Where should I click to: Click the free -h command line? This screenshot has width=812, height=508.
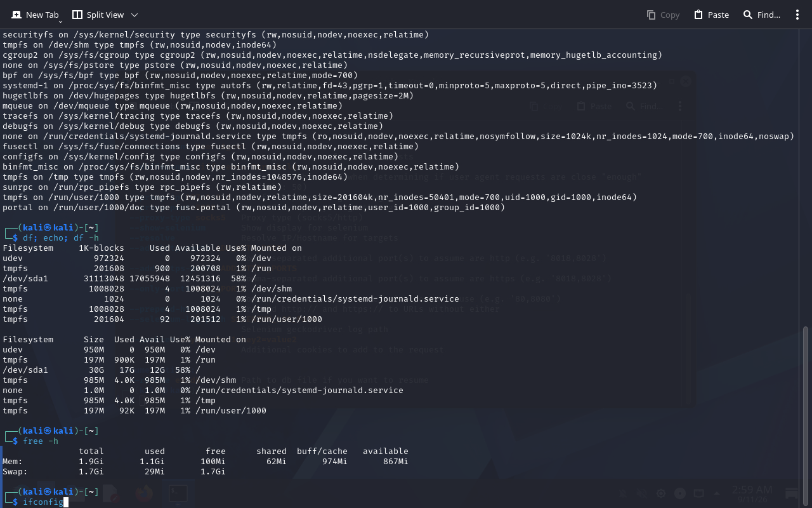tap(41, 441)
